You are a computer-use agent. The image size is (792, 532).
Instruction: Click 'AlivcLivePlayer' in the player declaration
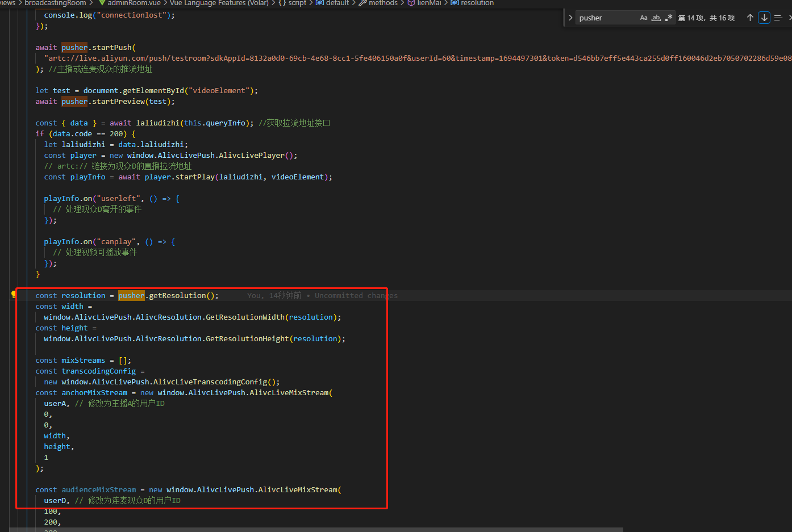pyautogui.click(x=252, y=156)
